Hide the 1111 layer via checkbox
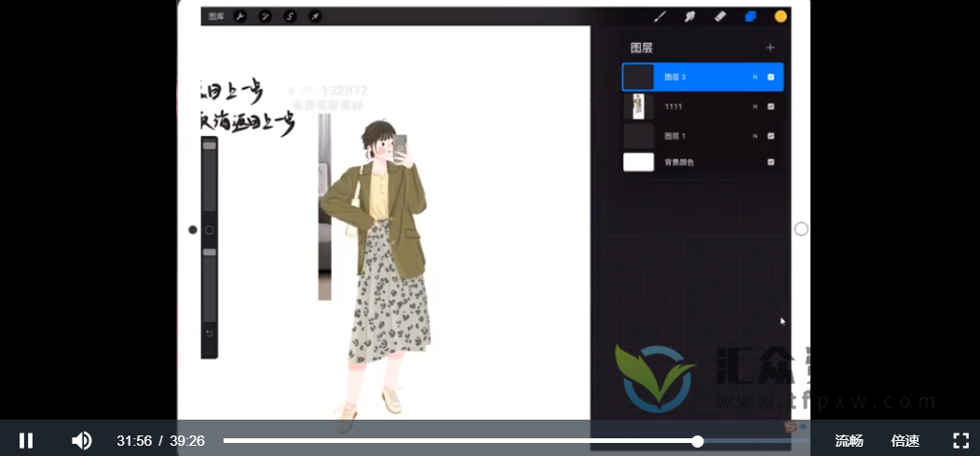980x456 pixels. coord(770,107)
